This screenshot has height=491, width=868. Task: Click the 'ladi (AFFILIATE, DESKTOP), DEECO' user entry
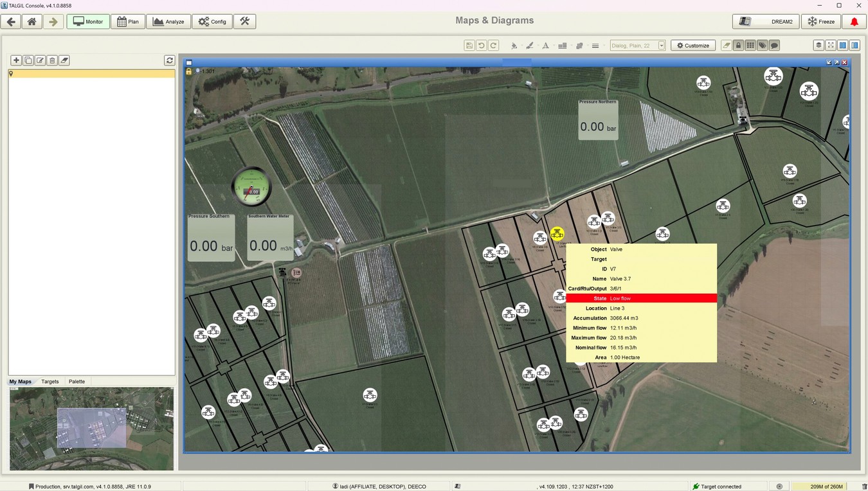pyautogui.click(x=379, y=487)
